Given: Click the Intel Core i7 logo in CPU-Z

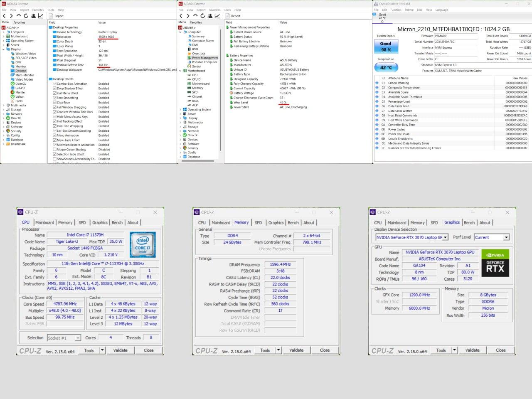Looking at the screenshot, I should tap(143, 244).
